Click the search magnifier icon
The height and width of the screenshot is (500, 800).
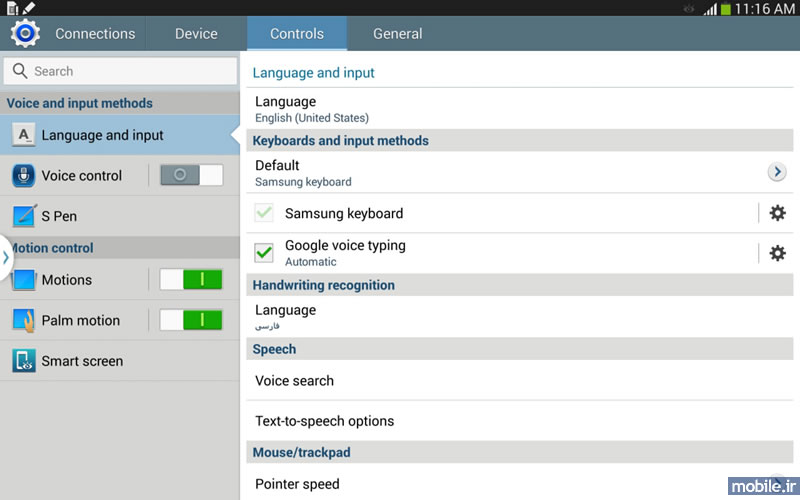pyautogui.click(x=20, y=71)
